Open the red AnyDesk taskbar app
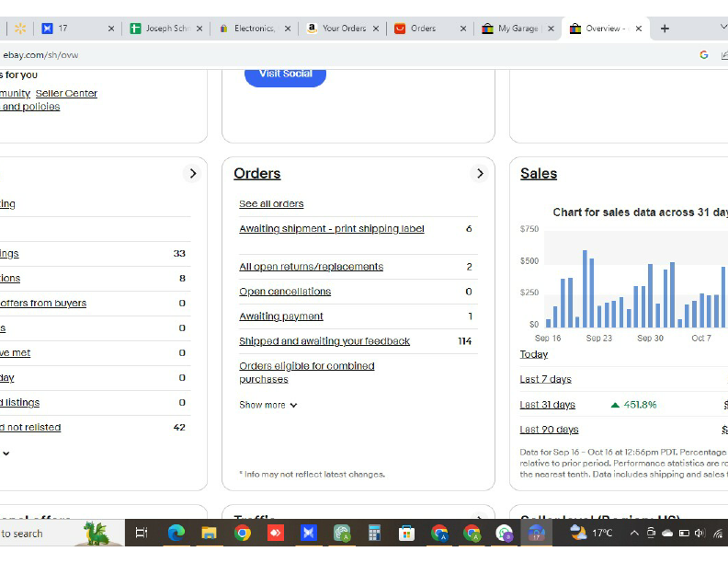 (x=276, y=533)
